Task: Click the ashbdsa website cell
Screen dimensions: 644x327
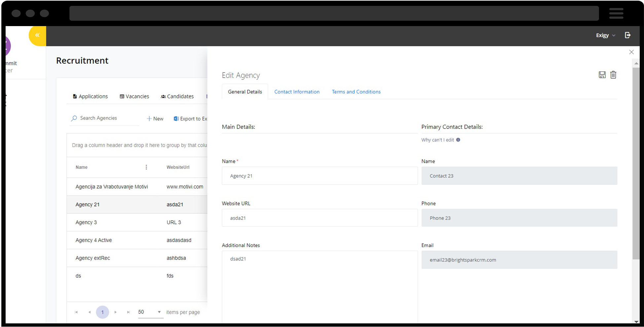Action: (176, 258)
